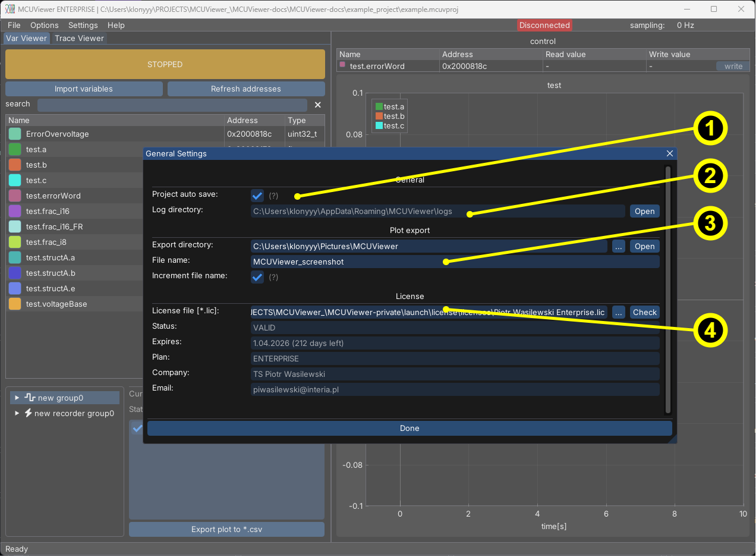Open the Settings menu
Image resolution: width=756 pixels, height=557 pixels.
point(83,25)
